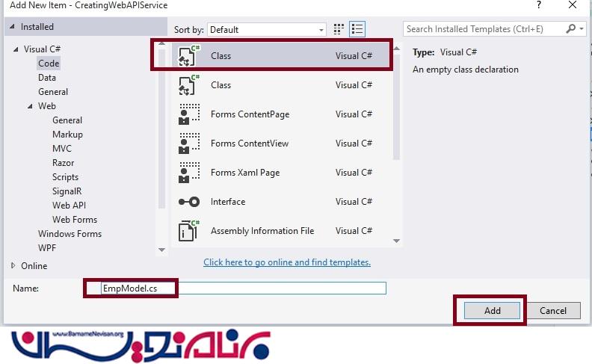The image size is (592, 364).
Task: Select the Scripts category
Action: point(65,177)
